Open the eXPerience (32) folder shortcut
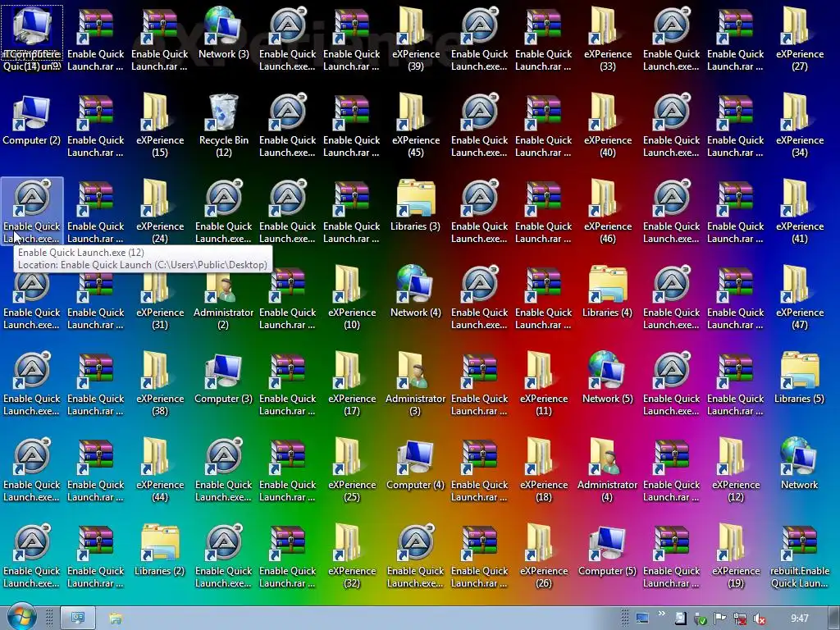 [351, 556]
